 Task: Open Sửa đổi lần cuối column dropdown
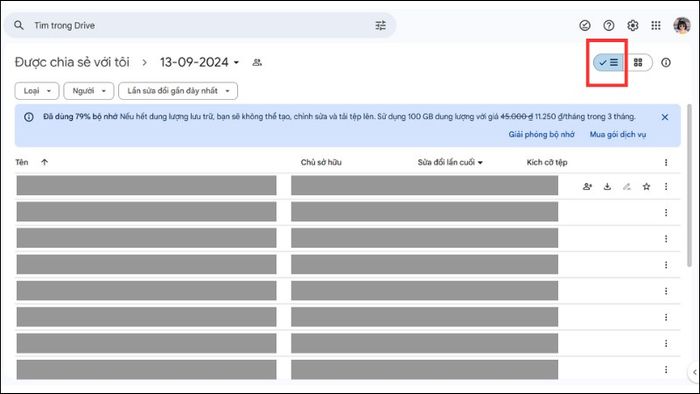(450, 162)
